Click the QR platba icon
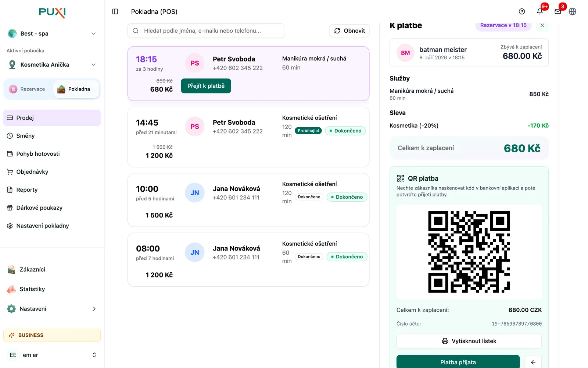Viewport: 588px width, 368px height. pos(401,178)
